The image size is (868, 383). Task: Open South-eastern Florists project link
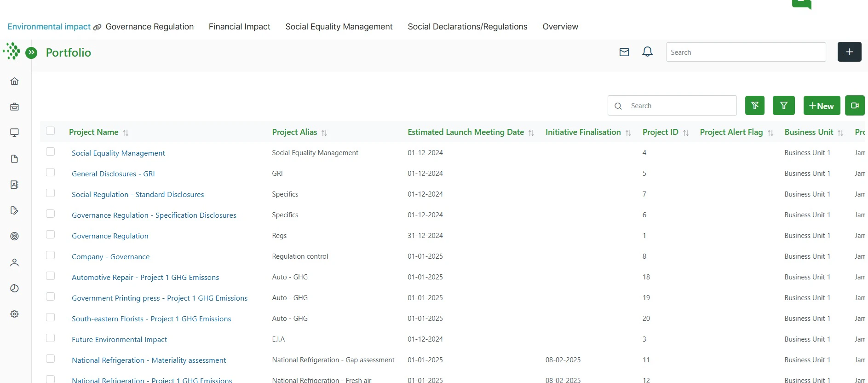pyautogui.click(x=151, y=319)
